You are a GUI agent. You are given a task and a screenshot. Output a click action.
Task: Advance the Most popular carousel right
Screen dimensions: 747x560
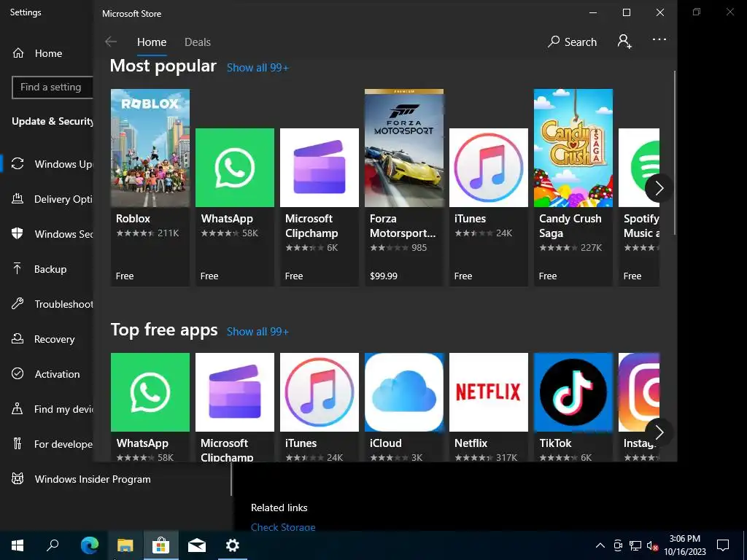tap(659, 189)
